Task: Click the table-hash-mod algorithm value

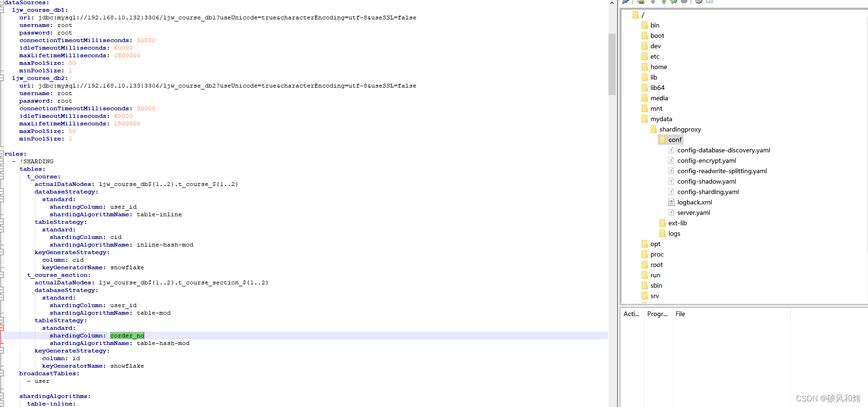Action: point(163,343)
